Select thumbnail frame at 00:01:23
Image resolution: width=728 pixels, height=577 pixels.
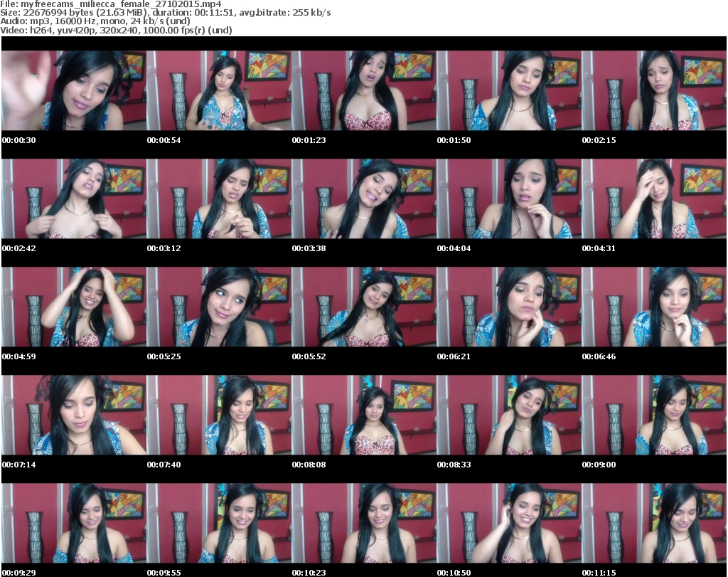pos(364,90)
